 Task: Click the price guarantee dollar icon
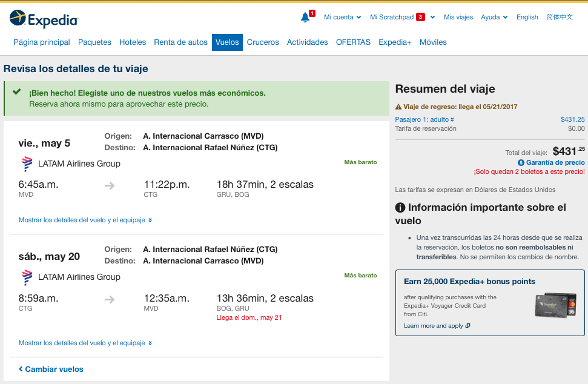click(x=521, y=163)
